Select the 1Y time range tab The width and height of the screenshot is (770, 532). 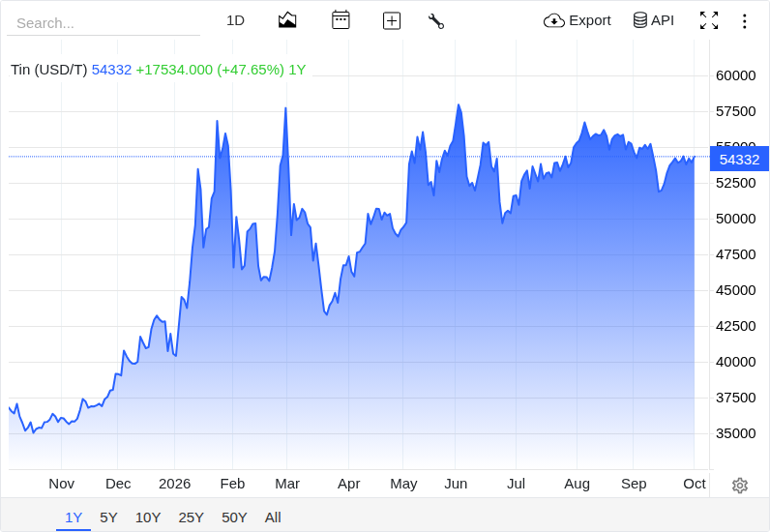pyautogui.click(x=74, y=517)
